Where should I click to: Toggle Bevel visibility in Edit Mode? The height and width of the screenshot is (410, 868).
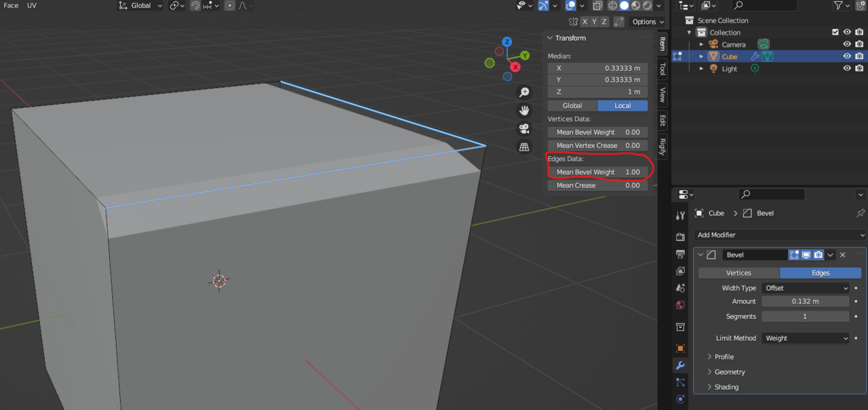click(794, 255)
